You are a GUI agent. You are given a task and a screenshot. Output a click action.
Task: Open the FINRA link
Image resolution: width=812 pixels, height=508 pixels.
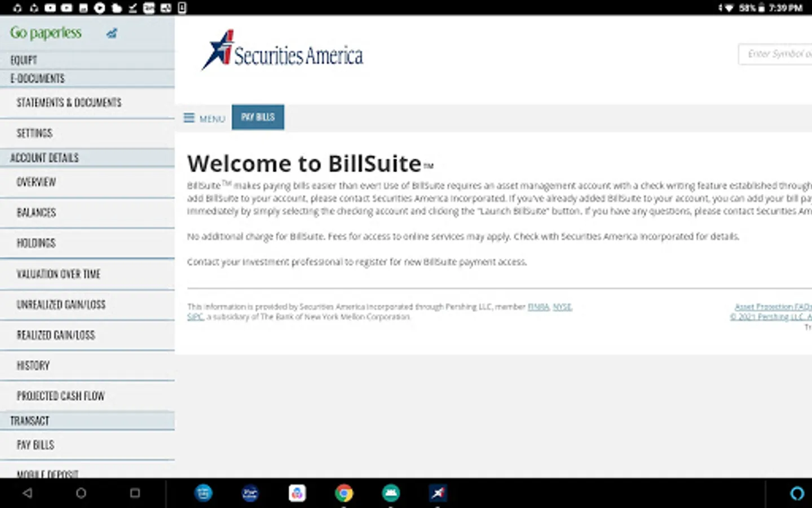[539, 307]
